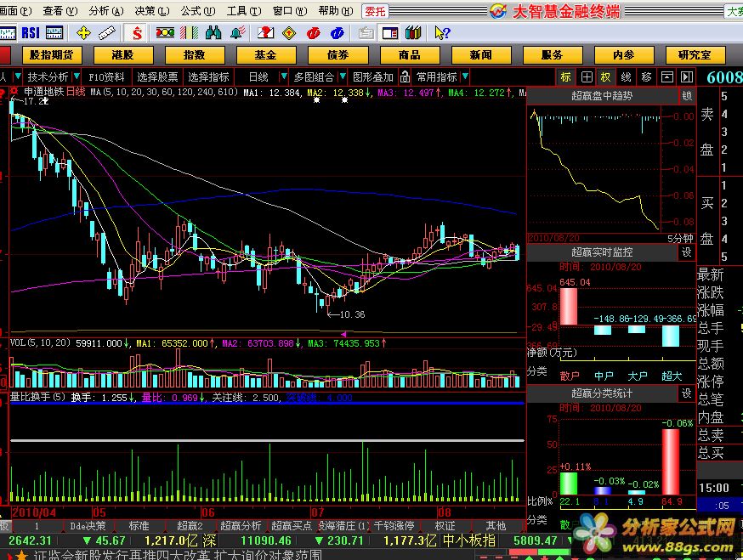Viewport: 743px width, 560px height.
Task: Click the 选择股票 button
Action: point(157,76)
